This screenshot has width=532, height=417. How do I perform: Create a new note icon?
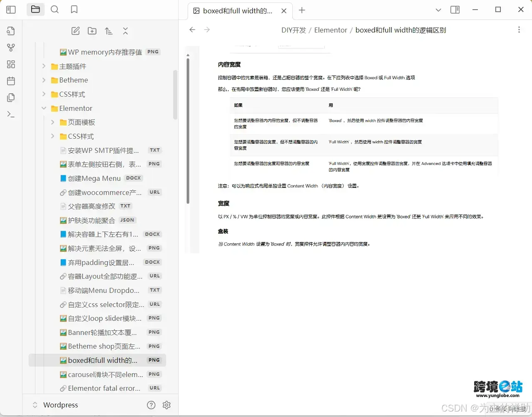click(75, 31)
